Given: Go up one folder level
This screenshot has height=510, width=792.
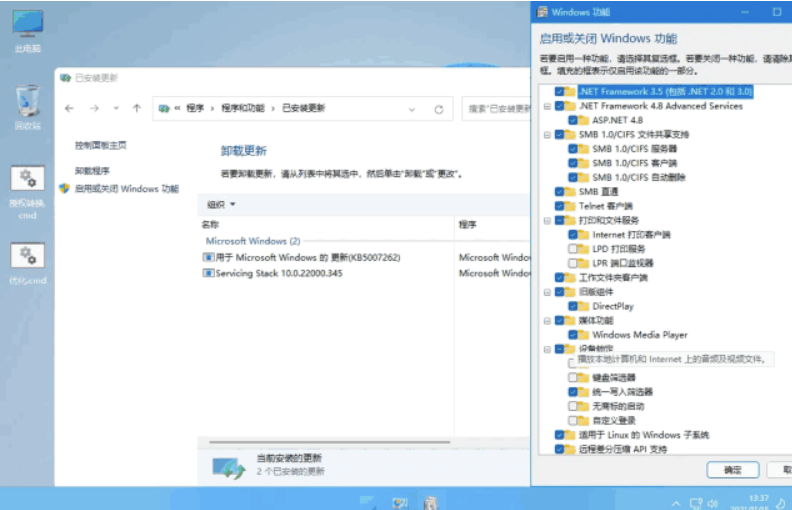Looking at the screenshot, I should [x=137, y=109].
